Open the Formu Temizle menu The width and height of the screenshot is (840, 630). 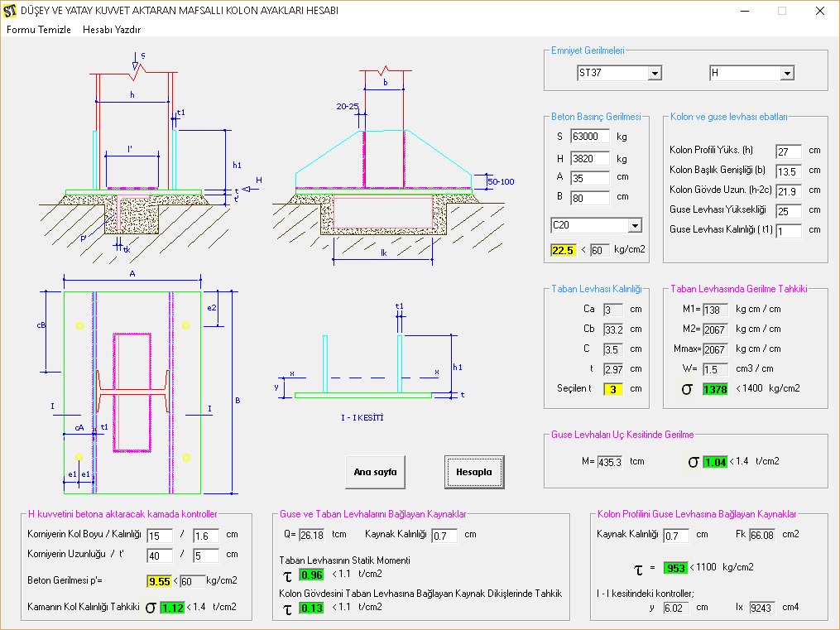tap(39, 30)
